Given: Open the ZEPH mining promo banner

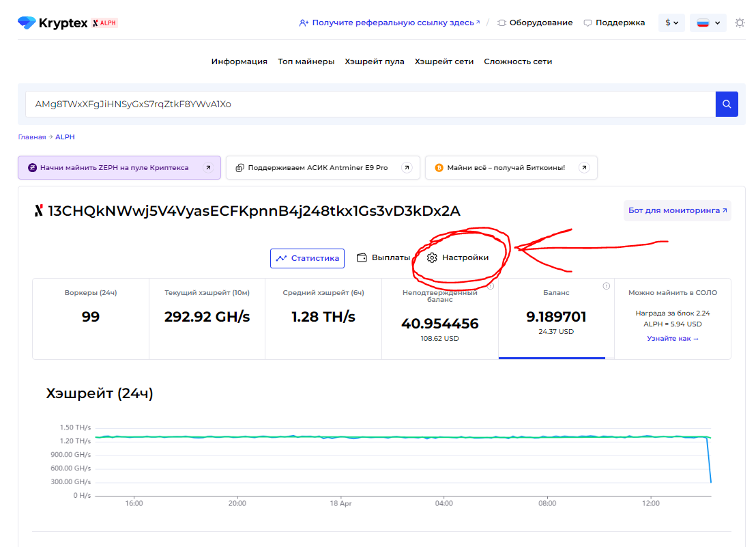Looking at the screenshot, I should coord(119,168).
